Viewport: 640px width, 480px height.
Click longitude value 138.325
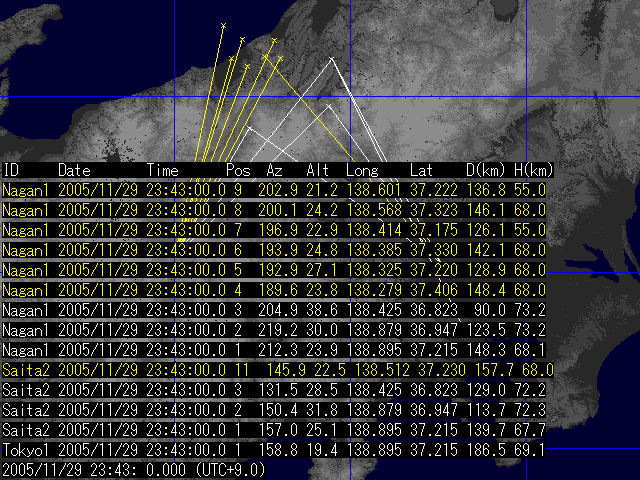(x=374, y=270)
